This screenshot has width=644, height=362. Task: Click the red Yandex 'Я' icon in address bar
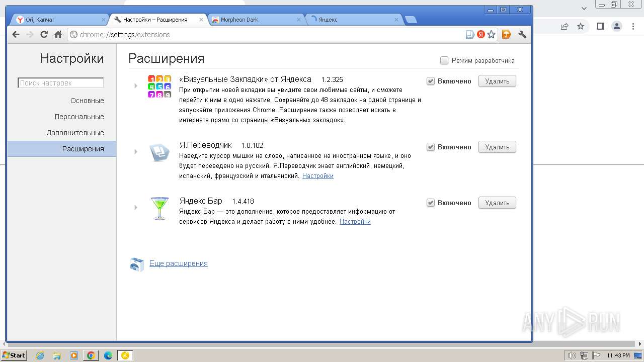pos(481,34)
